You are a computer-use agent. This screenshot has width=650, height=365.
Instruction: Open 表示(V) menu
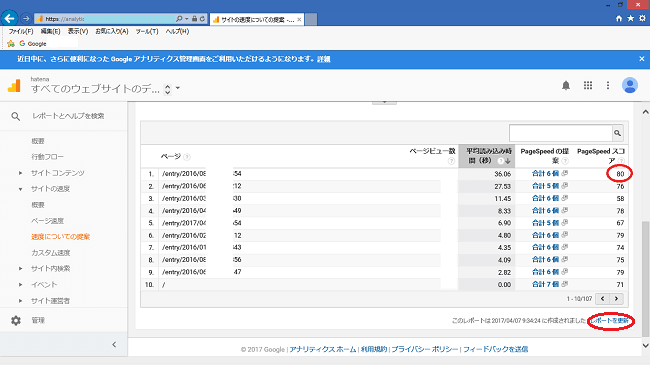78,32
